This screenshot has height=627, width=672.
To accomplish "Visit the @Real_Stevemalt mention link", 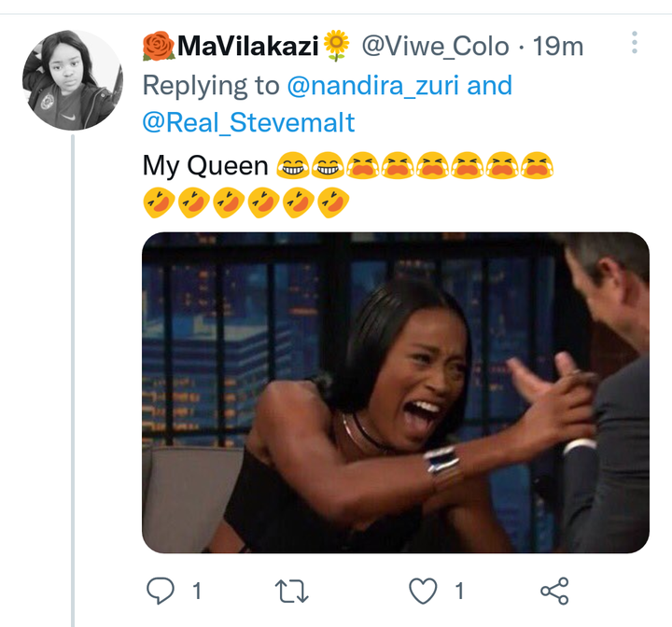I will pos(248,122).
